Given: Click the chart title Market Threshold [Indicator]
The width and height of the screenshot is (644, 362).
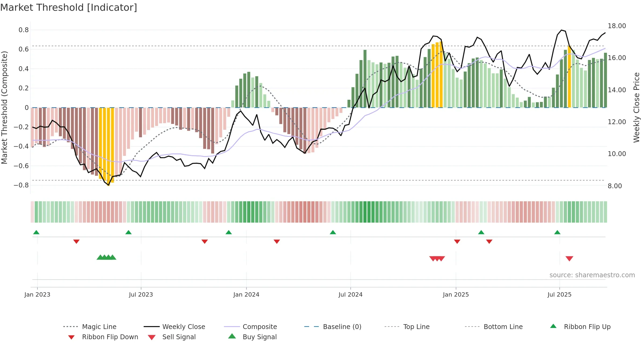Looking at the screenshot, I should pos(69,8).
